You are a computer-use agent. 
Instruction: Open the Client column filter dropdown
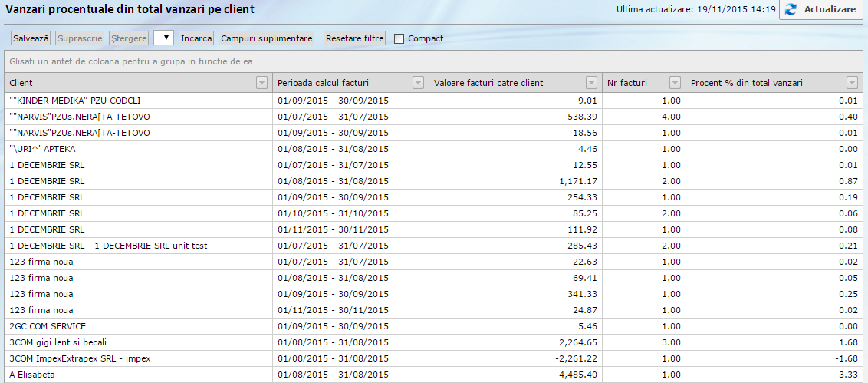point(262,83)
